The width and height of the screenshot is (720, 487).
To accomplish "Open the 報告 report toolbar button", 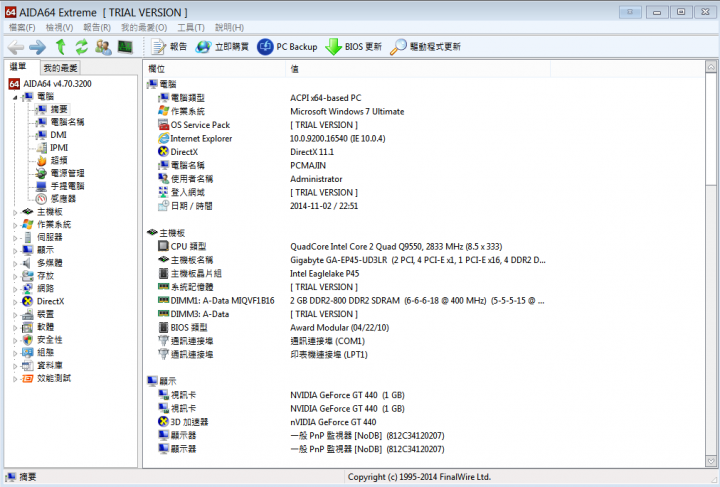I will (169, 47).
